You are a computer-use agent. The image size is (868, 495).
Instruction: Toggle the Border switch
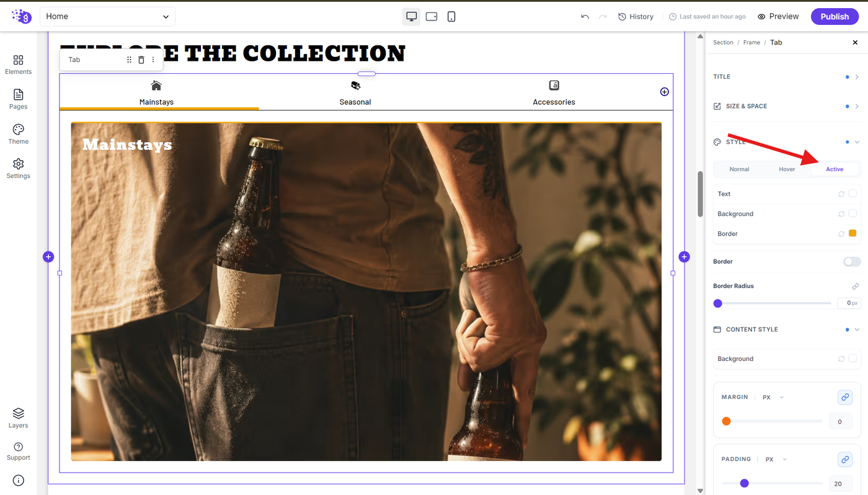[852, 262]
